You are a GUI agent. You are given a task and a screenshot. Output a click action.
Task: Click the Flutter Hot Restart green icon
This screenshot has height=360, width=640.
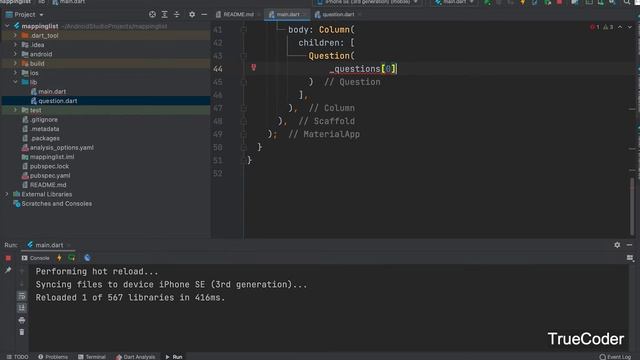click(72, 258)
